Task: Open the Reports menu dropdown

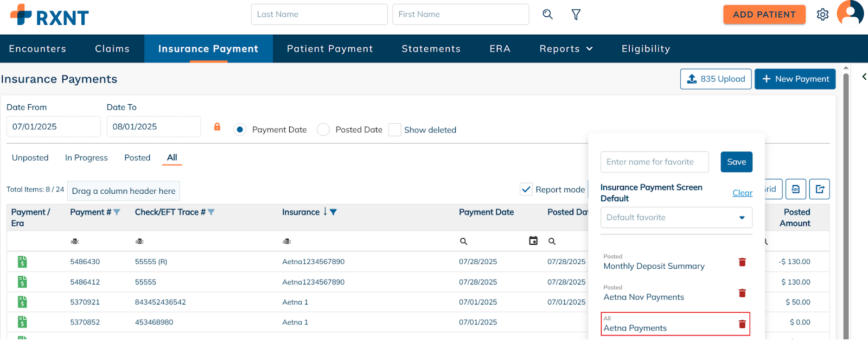Action: (x=566, y=49)
